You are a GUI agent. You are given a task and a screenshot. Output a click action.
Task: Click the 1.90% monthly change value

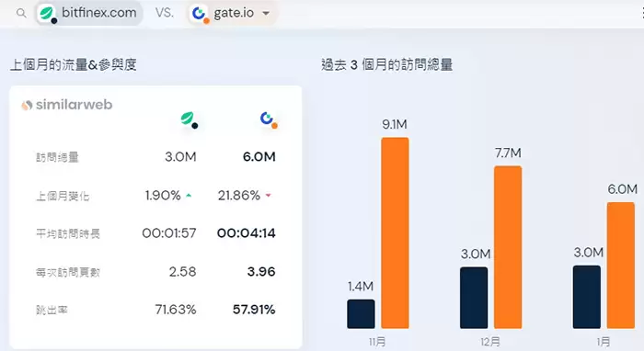163,195
